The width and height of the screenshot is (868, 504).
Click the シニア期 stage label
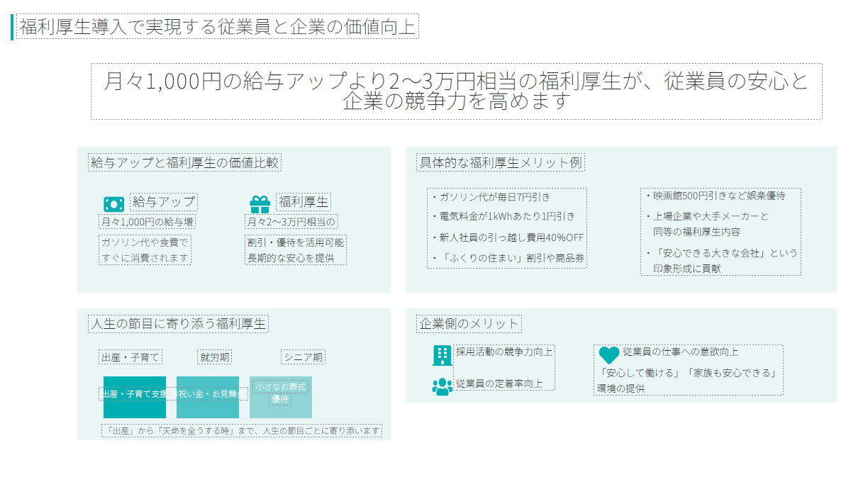coord(303,357)
